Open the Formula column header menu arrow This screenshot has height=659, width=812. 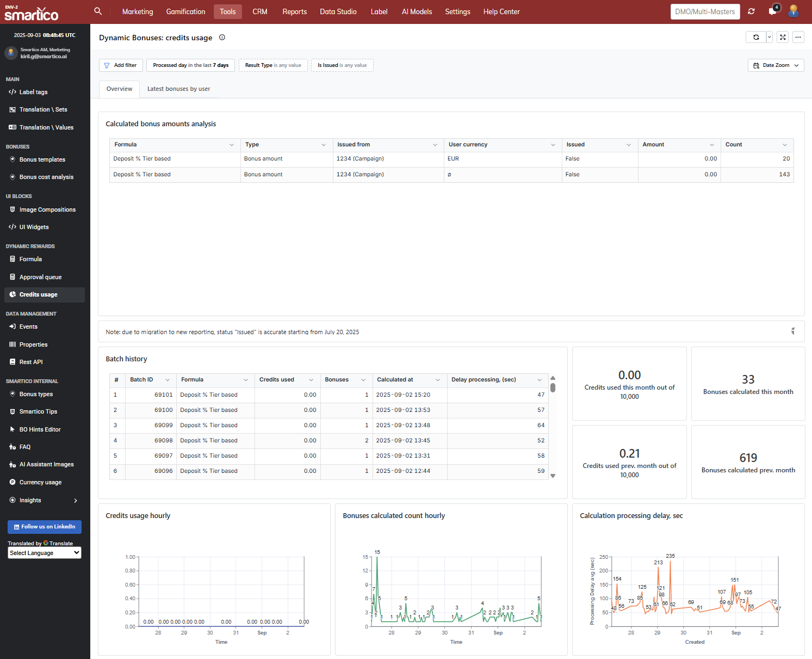click(232, 145)
